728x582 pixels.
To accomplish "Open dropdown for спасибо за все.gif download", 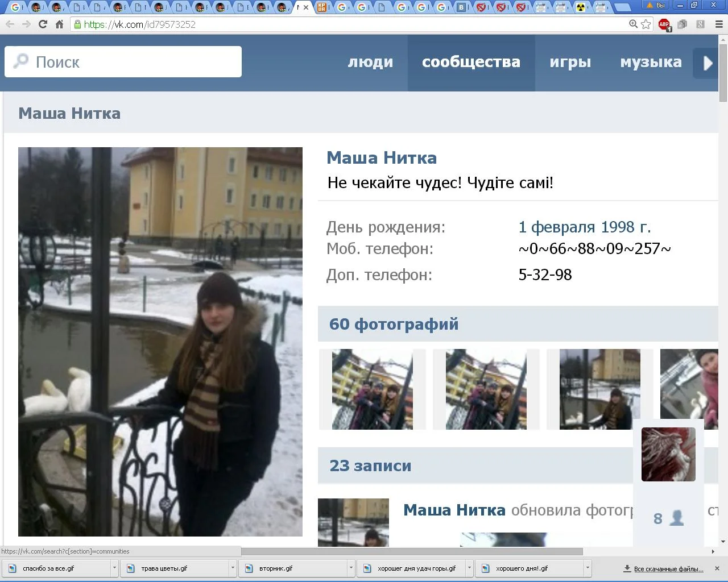I will (x=114, y=568).
